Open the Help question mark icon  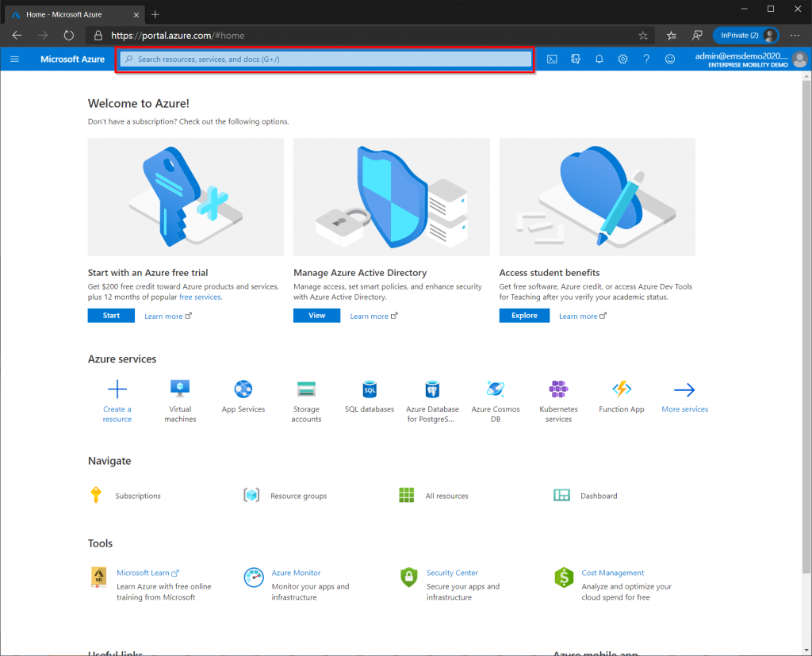pos(646,59)
